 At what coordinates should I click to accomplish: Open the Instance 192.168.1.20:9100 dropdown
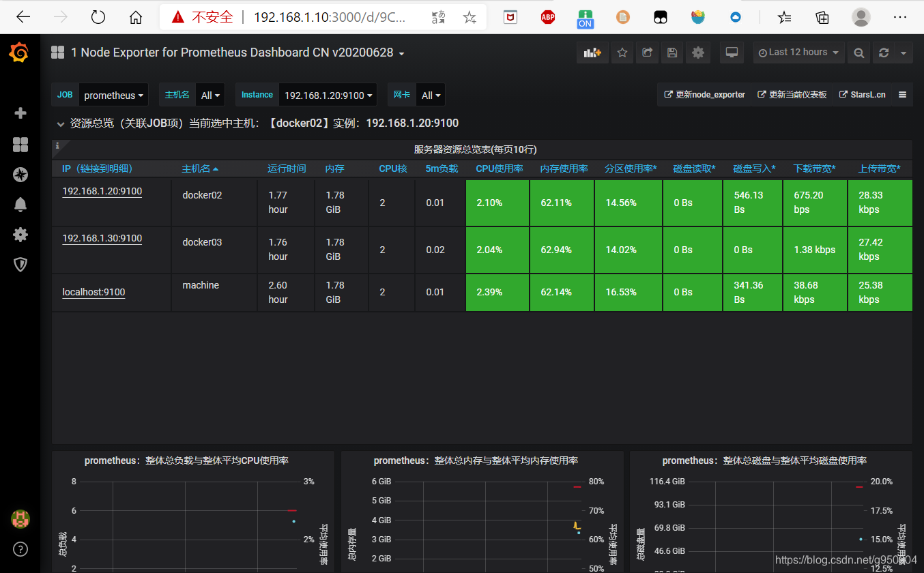click(x=328, y=95)
